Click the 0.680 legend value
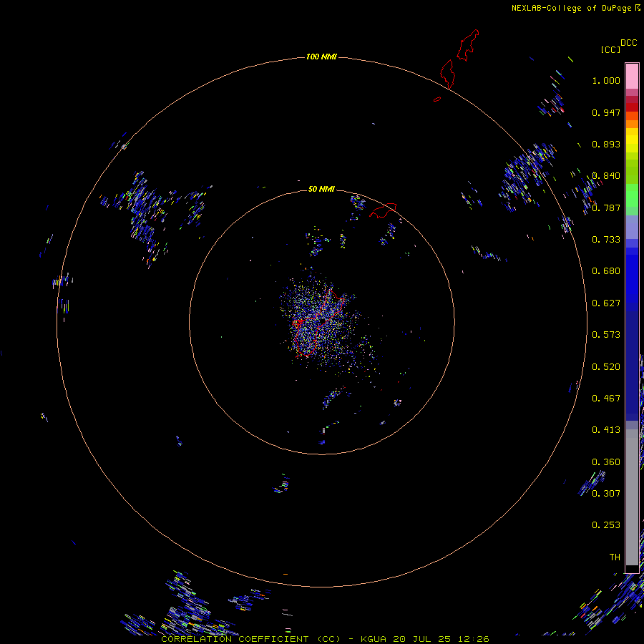 tap(606, 271)
